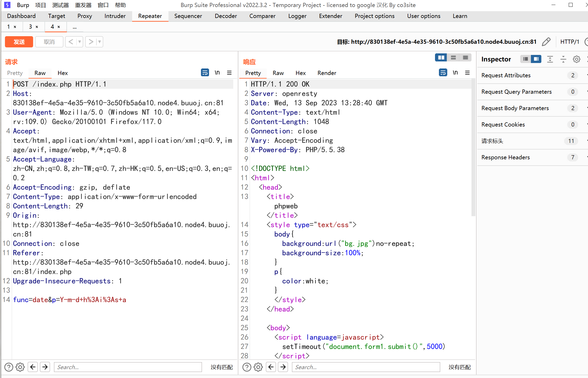Screen dimensions: 588x378
Task: Click the response search input field
Action: [366, 367]
